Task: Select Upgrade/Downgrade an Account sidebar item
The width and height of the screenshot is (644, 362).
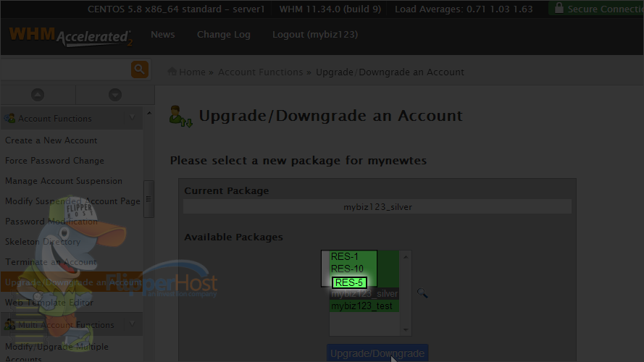Action: click(72, 282)
